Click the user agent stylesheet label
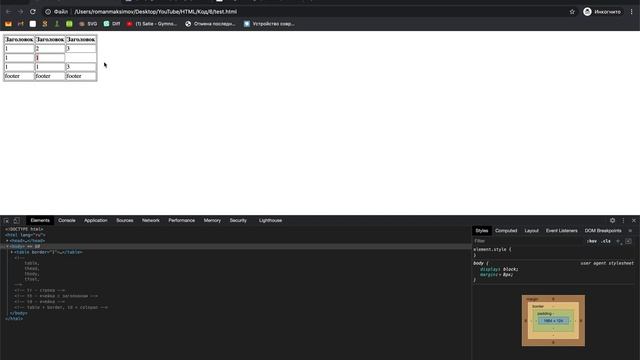The width and height of the screenshot is (640, 360). click(607, 263)
